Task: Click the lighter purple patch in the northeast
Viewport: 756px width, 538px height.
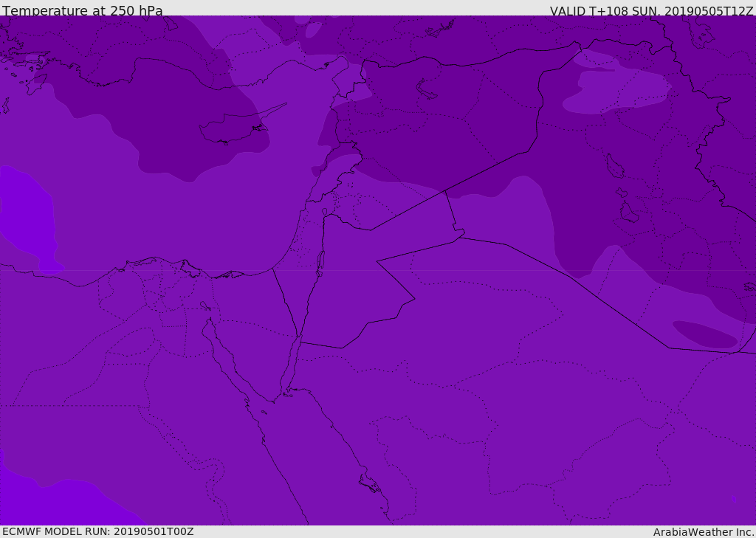Action: pos(620,92)
